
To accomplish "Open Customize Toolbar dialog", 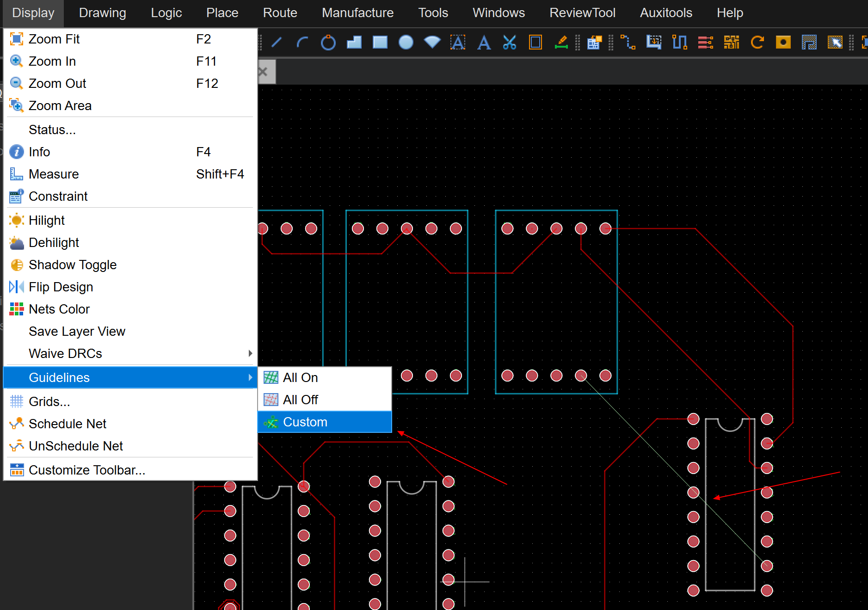I will click(x=87, y=470).
